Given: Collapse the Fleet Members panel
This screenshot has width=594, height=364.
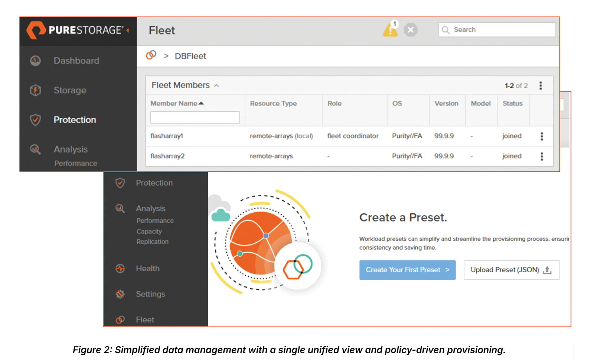Looking at the screenshot, I should 216,86.
